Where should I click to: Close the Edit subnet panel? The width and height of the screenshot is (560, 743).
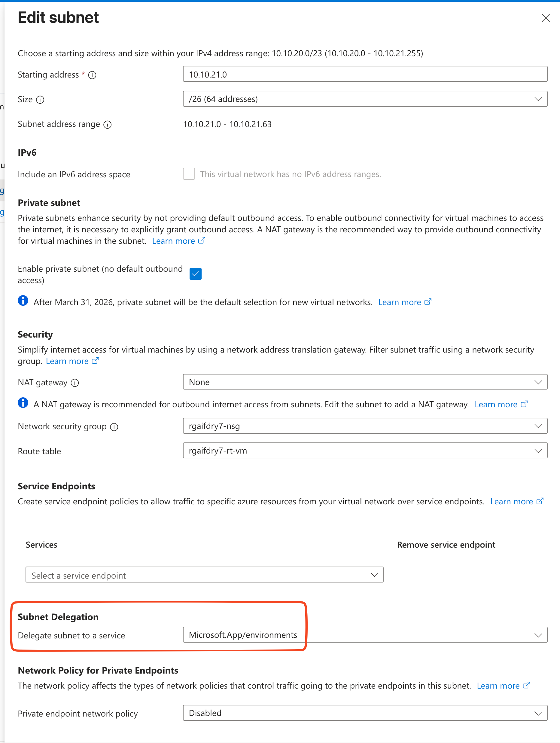[x=546, y=18]
